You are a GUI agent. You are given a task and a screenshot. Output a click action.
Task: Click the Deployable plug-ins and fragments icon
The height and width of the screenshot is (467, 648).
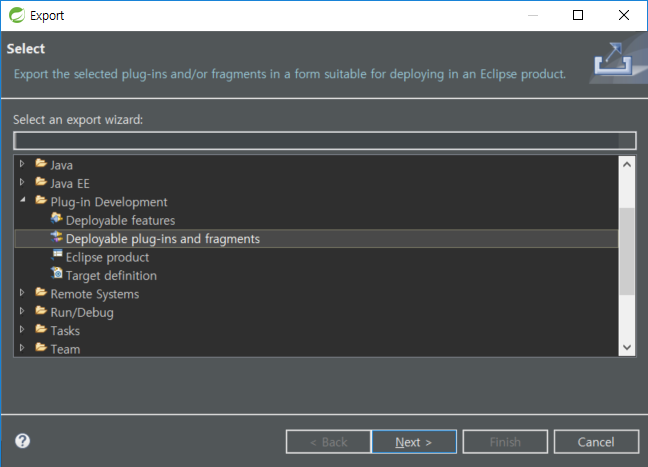click(x=57, y=237)
